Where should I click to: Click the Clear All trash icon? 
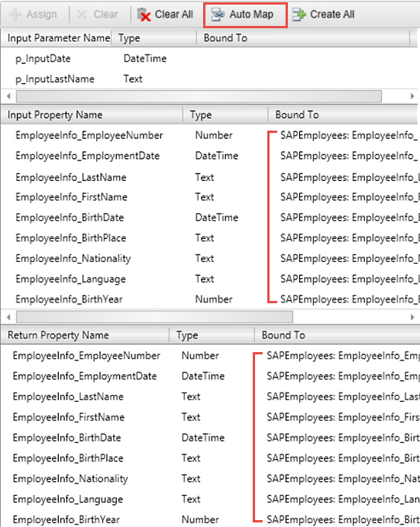pyautogui.click(x=144, y=15)
